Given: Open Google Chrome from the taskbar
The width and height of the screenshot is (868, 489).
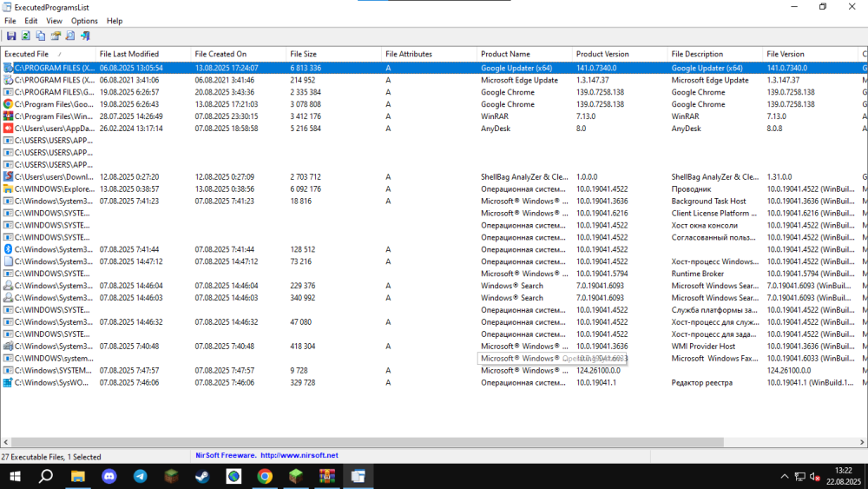Looking at the screenshot, I should coord(265,476).
